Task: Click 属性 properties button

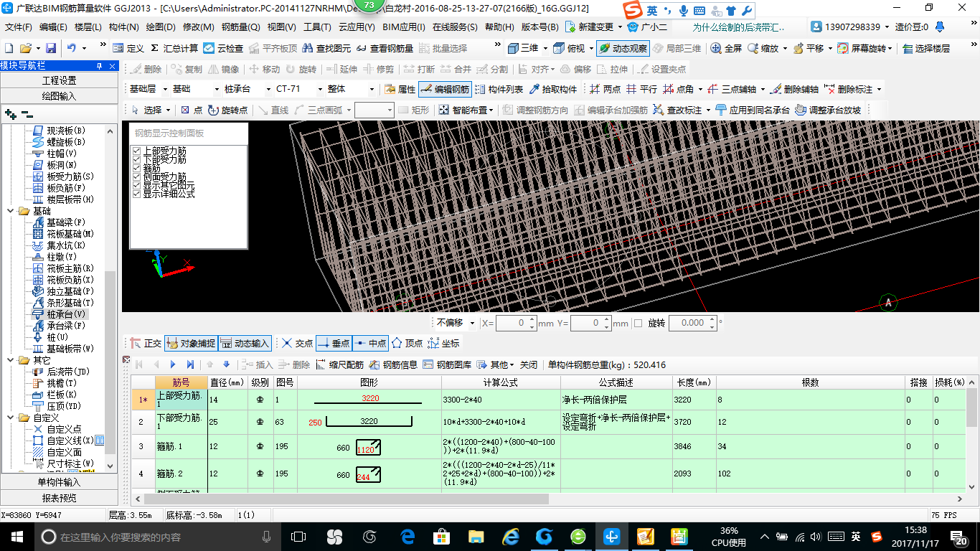Action: pos(400,89)
